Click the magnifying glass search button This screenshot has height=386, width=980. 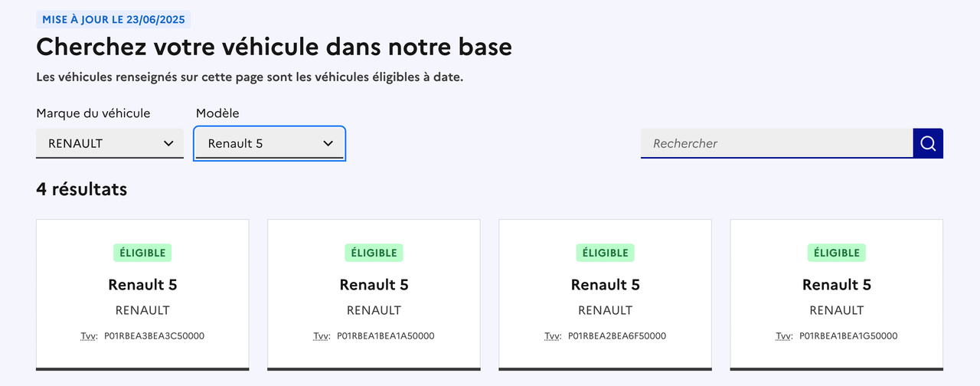point(928,143)
